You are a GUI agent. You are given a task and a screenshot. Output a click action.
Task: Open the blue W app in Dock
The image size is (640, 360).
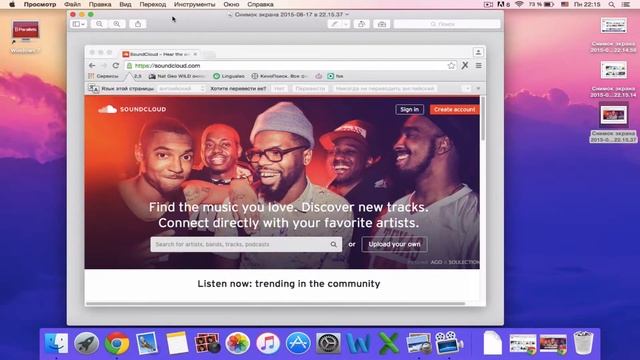358,343
